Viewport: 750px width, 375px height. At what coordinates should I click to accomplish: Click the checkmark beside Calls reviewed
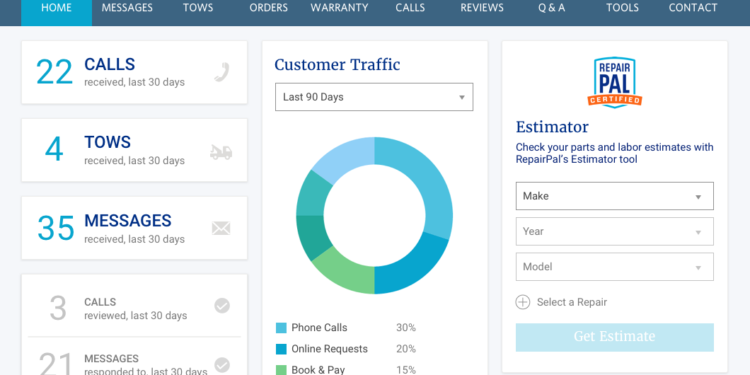pos(222,305)
